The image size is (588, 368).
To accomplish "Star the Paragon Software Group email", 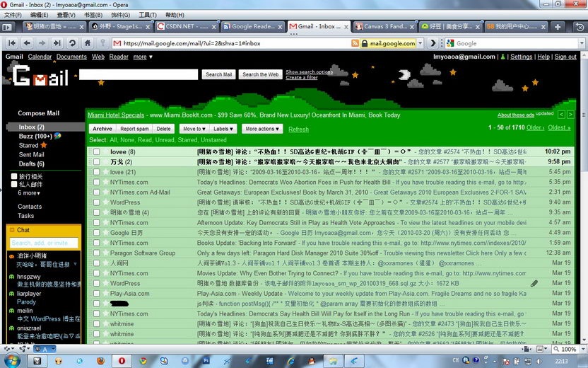I will pos(105,253).
